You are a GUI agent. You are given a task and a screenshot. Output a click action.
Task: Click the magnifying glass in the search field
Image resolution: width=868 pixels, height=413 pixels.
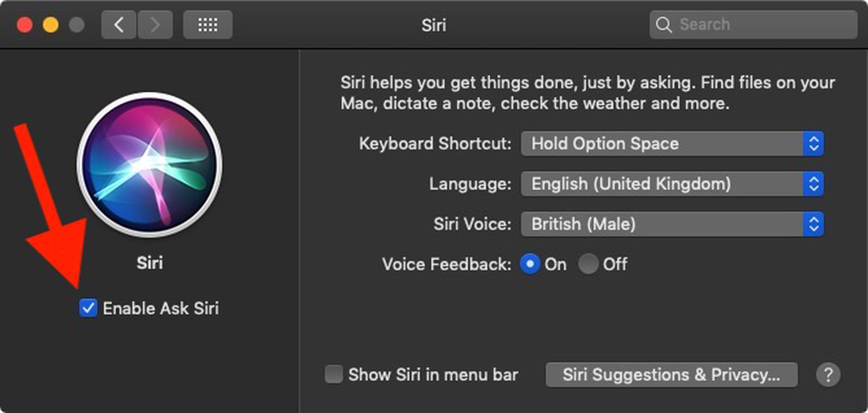click(664, 24)
